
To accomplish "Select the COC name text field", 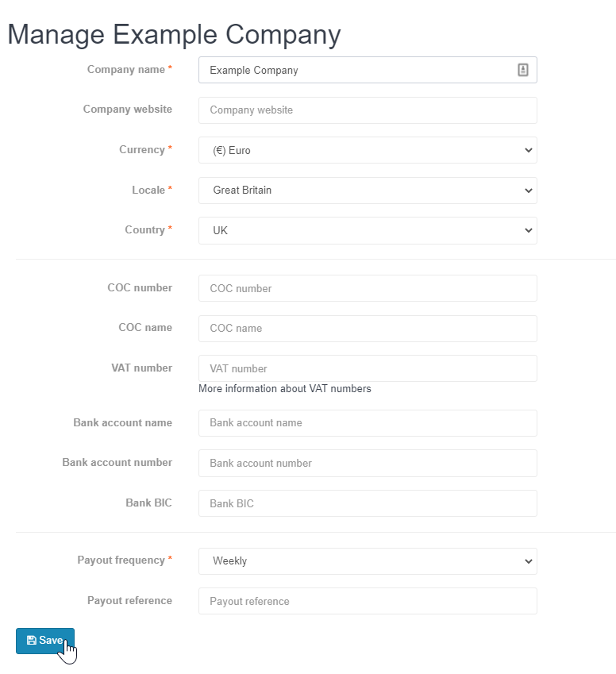I will pyautogui.click(x=368, y=329).
